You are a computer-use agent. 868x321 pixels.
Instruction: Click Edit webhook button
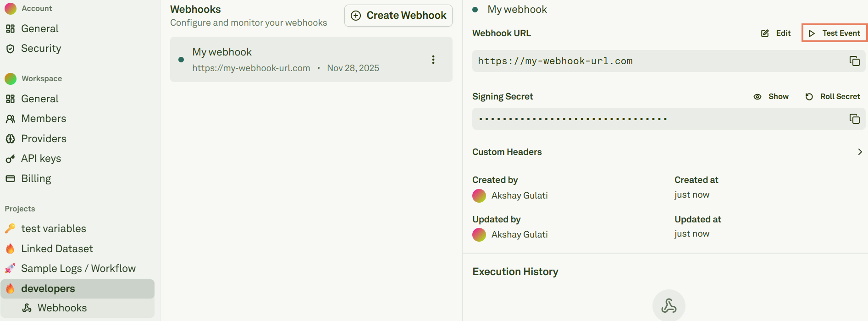(x=776, y=33)
